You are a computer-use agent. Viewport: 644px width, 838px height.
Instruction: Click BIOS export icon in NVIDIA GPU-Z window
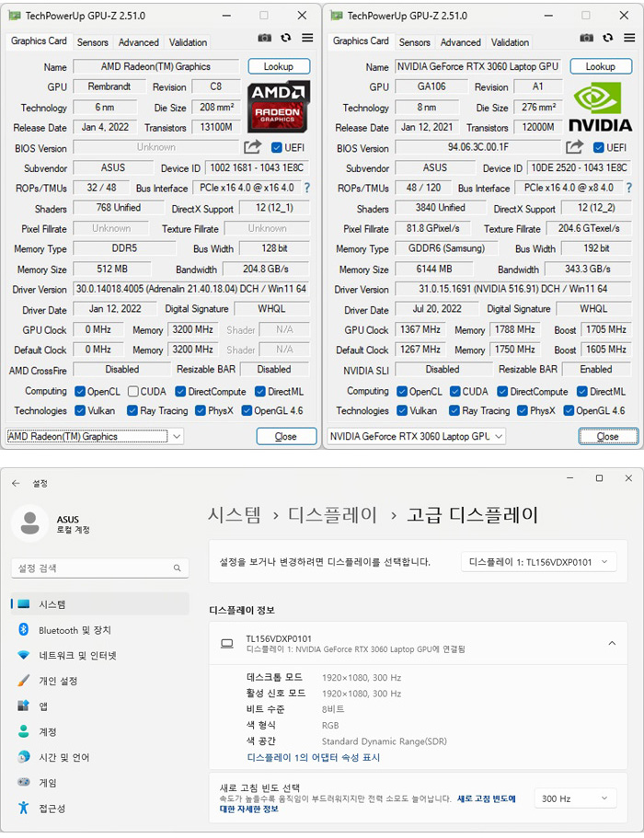pos(574,146)
